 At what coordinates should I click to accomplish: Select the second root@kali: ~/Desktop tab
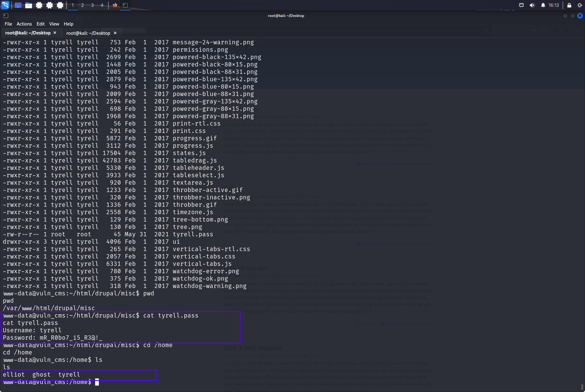click(91, 33)
